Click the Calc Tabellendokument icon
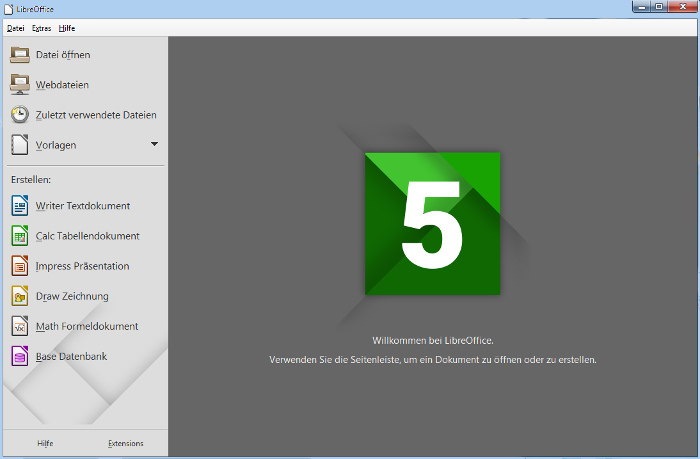This screenshot has height=459, width=700. click(x=20, y=236)
